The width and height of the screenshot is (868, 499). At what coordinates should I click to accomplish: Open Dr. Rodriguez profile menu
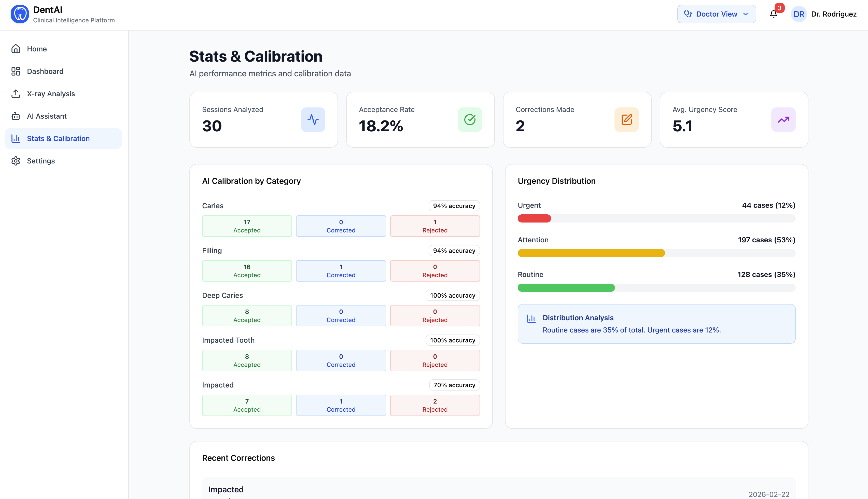833,14
